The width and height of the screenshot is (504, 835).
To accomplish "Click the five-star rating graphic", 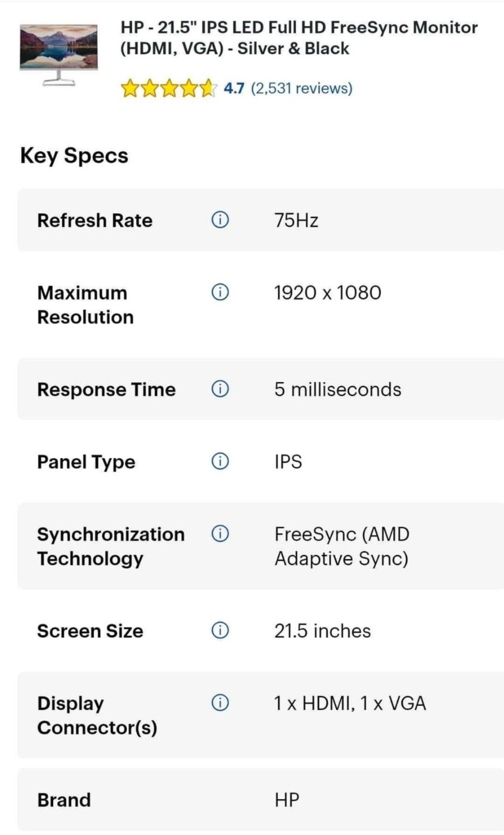I will click(168, 89).
